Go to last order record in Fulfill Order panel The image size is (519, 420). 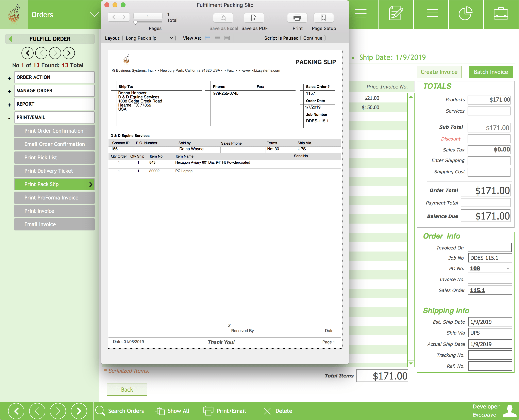point(69,53)
